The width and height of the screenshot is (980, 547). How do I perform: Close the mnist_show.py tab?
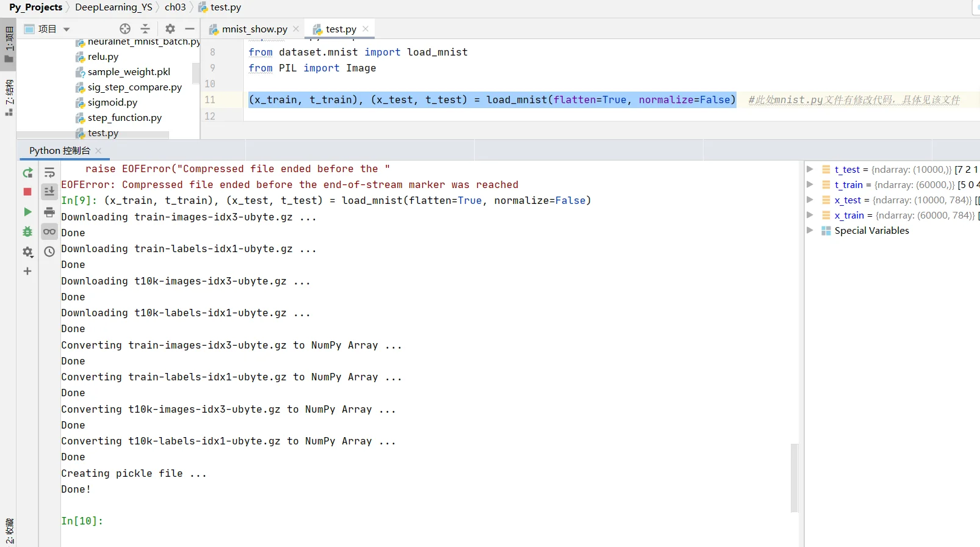296,29
